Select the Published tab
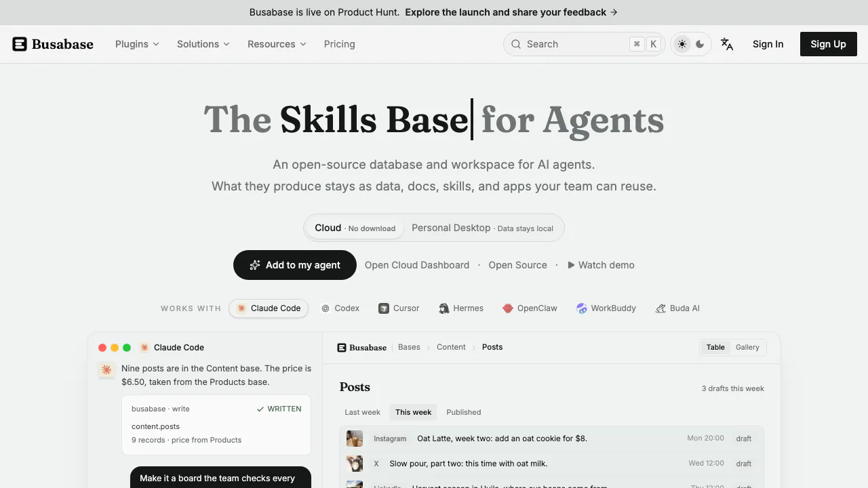The height and width of the screenshot is (488, 868). coord(464,412)
